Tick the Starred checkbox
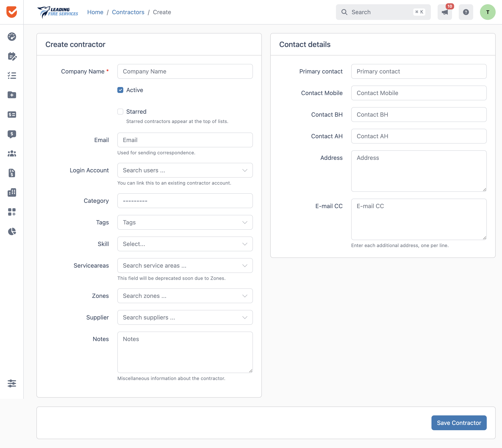502x448 pixels. (120, 112)
